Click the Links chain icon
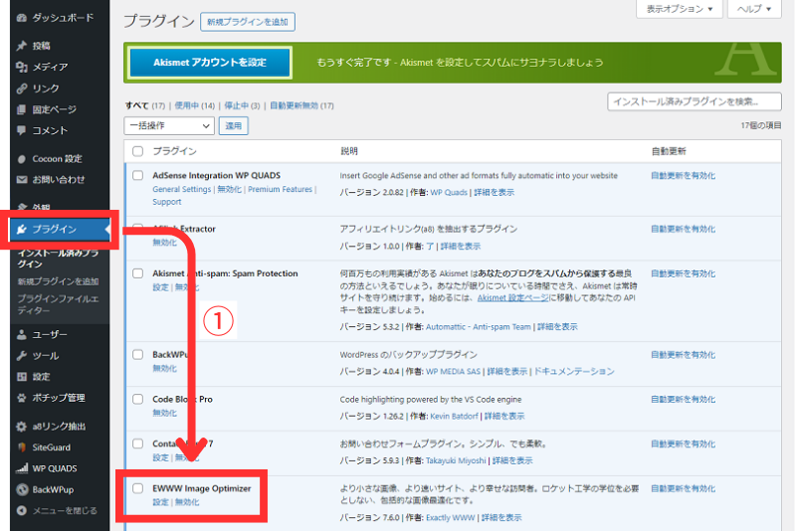The width and height of the screenshot is (795, 532). 21,89
